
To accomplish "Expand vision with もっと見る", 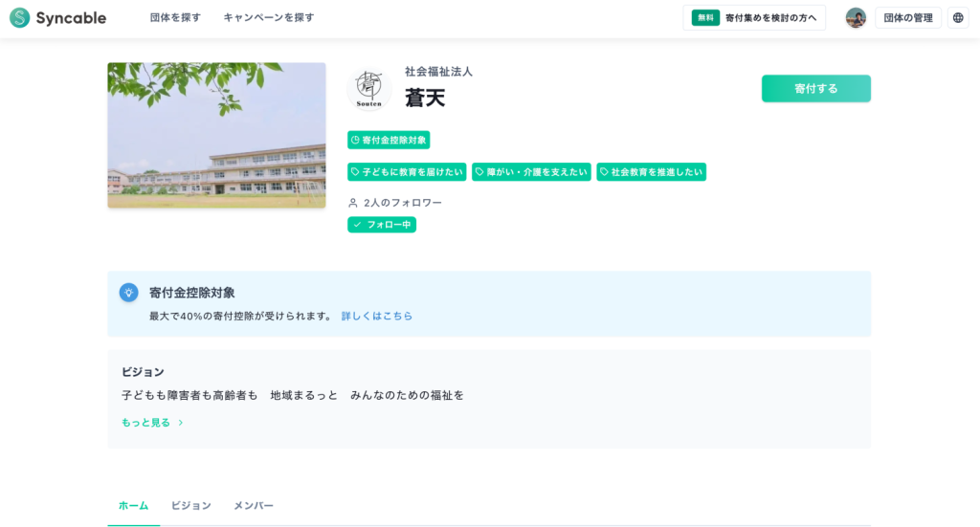I will click(152, 422).
